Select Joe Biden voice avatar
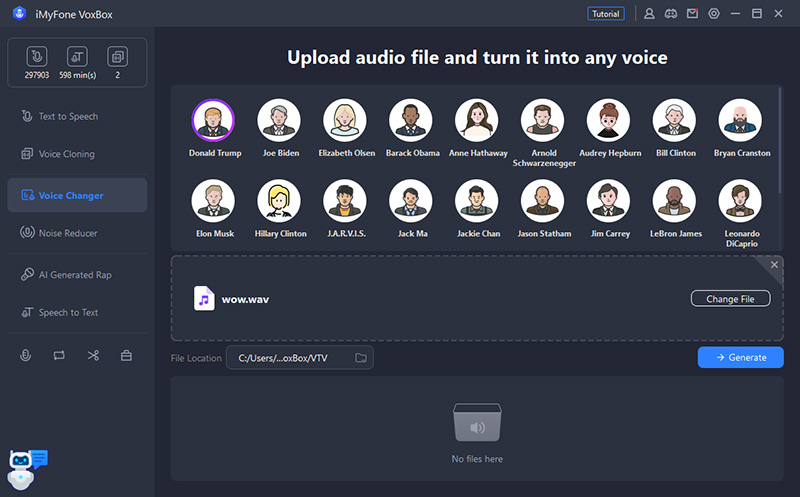The image size is (800, 497). click(x=279, y=120)
